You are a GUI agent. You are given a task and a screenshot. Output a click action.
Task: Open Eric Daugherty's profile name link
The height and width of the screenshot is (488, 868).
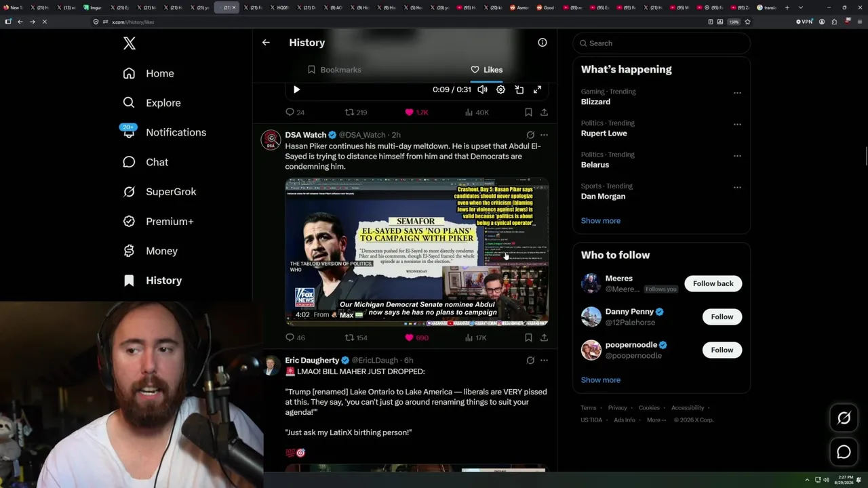[x=312, y=361]
